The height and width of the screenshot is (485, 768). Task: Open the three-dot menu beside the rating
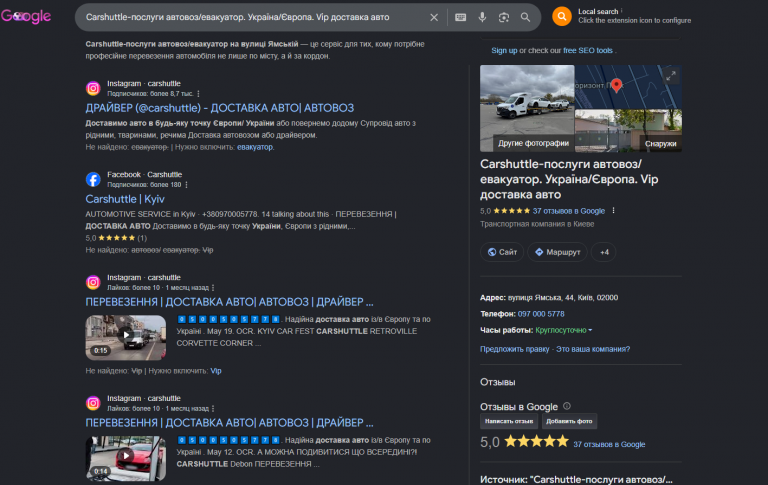(613, 211)
